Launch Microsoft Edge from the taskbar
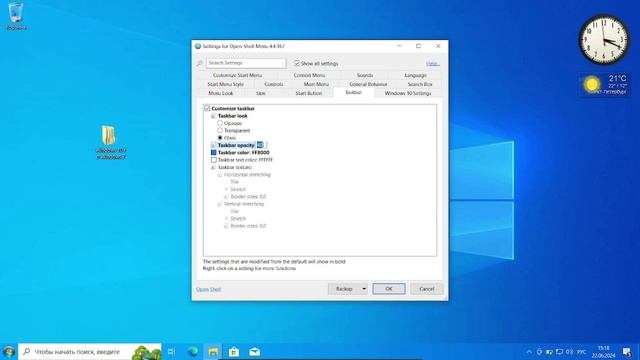Viewport: 640px width, 360px height. point(193,352)
